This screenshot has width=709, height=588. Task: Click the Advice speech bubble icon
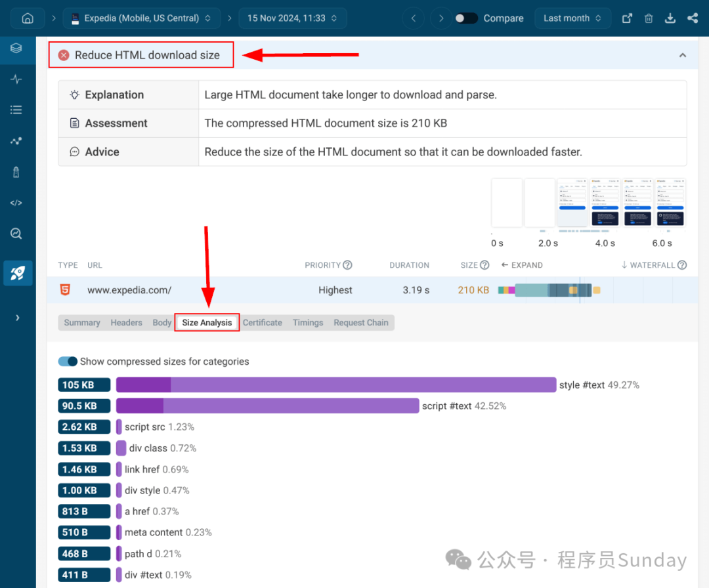75,152
